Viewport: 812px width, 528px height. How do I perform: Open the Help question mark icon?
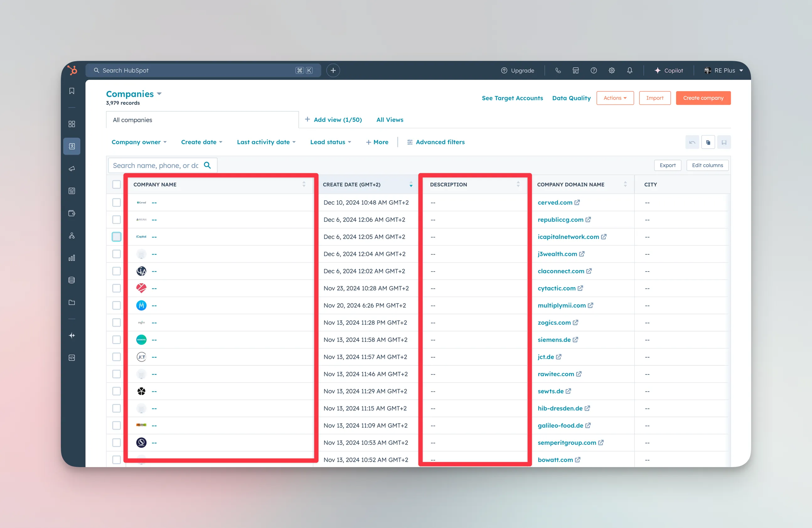click(594, 70)
